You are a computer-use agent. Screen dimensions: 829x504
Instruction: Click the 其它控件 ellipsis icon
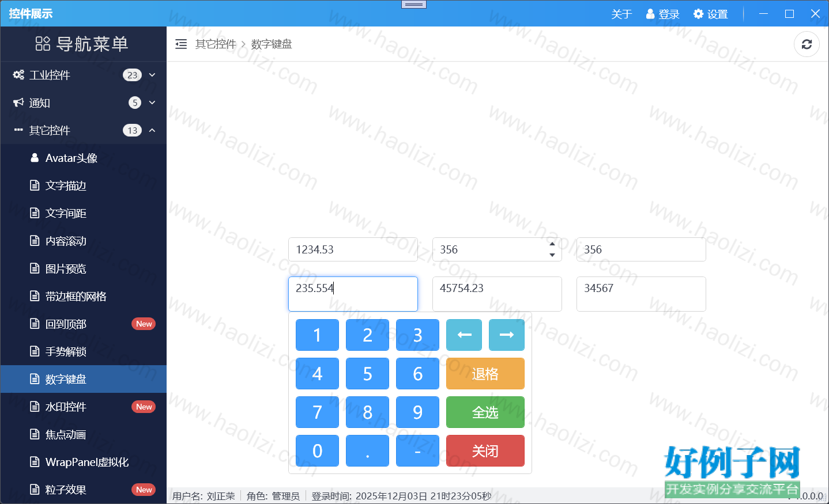(18, 130)
